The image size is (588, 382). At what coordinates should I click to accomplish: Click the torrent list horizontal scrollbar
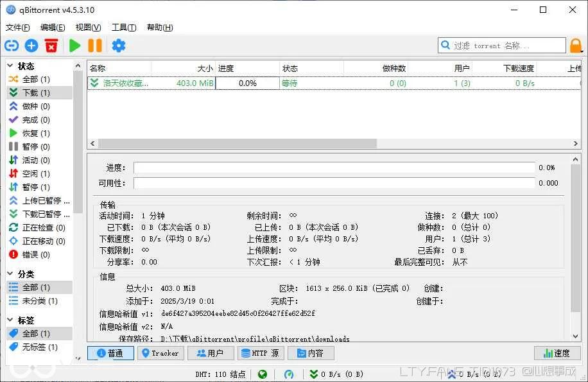238,144
